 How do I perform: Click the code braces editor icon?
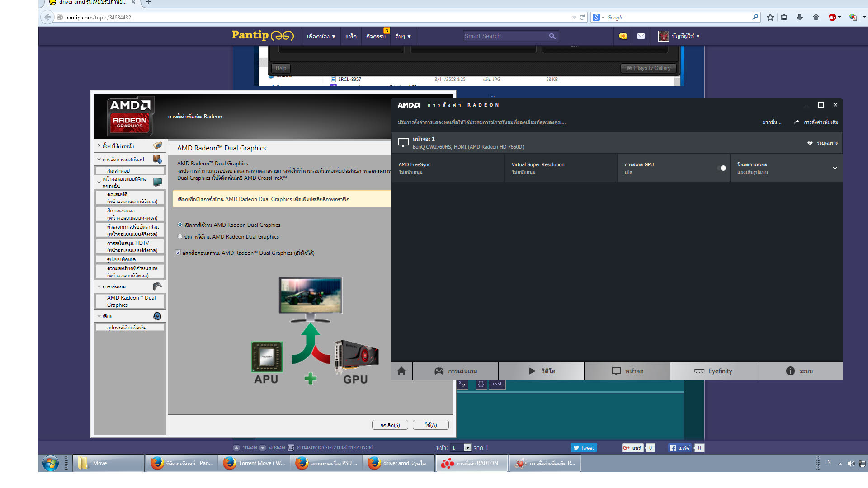click(x=481, y=384)
